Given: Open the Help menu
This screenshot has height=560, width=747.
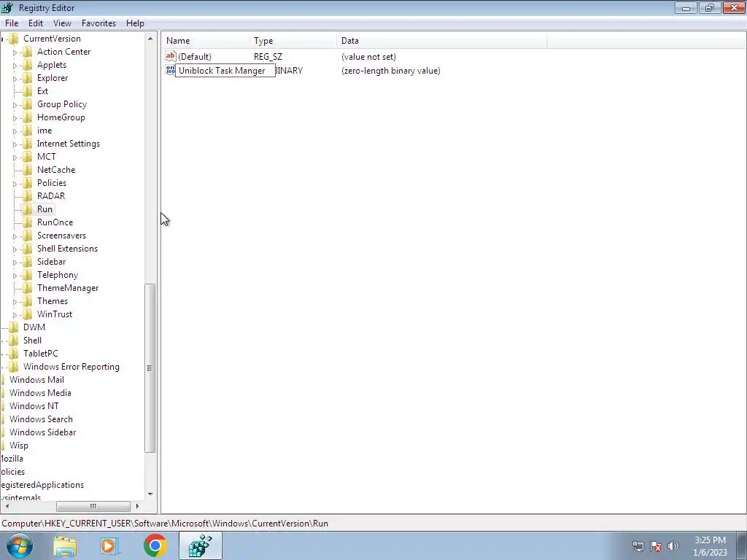Looking at the screenshot, I should (x=135, y=23).
